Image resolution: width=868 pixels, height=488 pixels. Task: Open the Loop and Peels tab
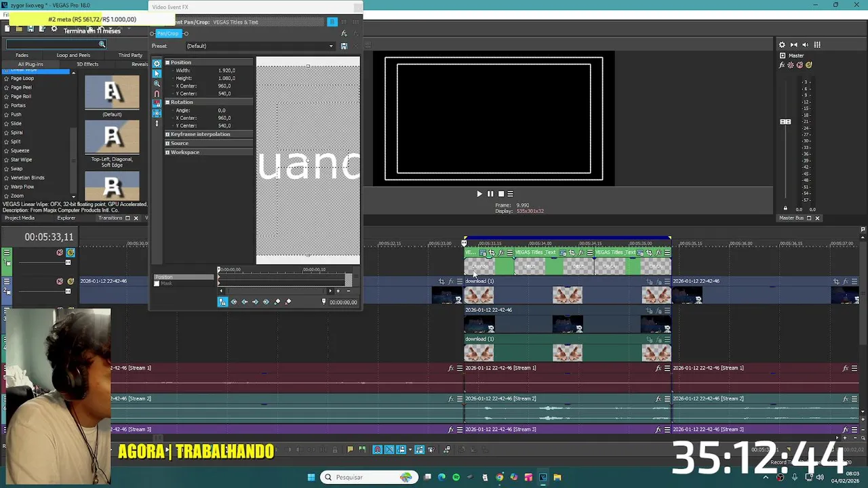[x=73, y=55]
